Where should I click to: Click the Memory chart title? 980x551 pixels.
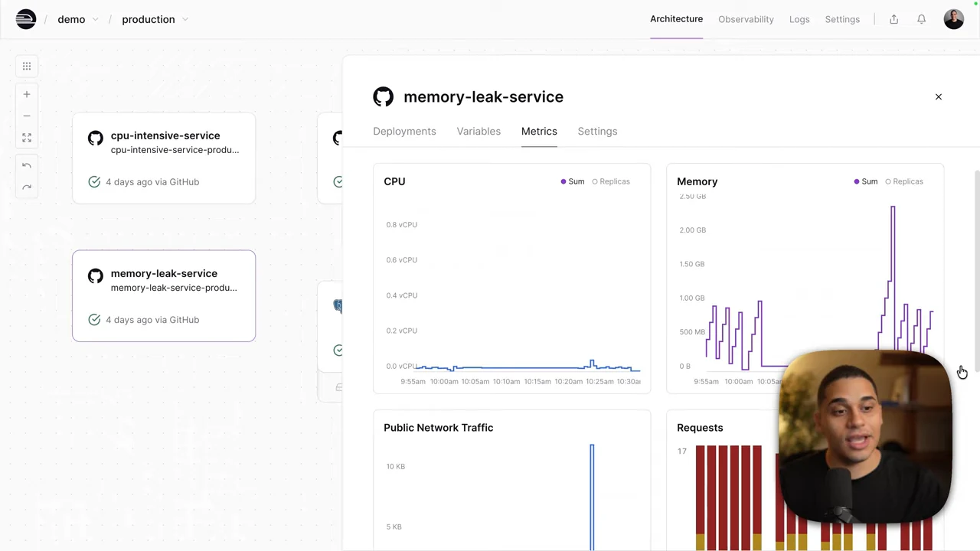point(697,181)
